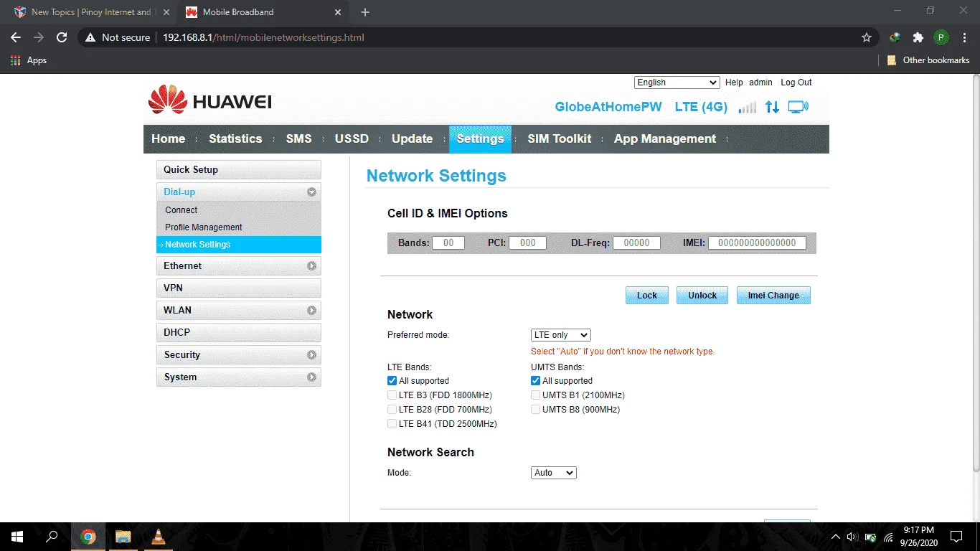Open the VPN sidebar item
Image resolution: width=980 pixels, height=551 pixels.
click(x=239, y=288)
